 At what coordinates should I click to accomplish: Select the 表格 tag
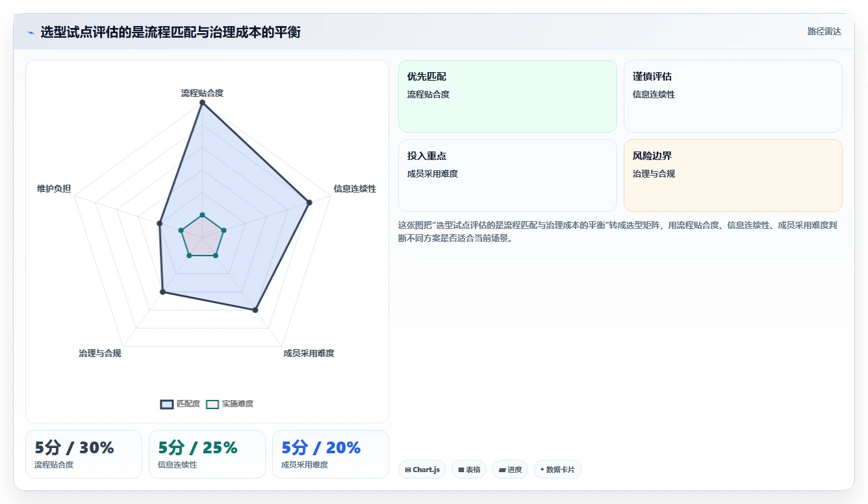[469, 470]
